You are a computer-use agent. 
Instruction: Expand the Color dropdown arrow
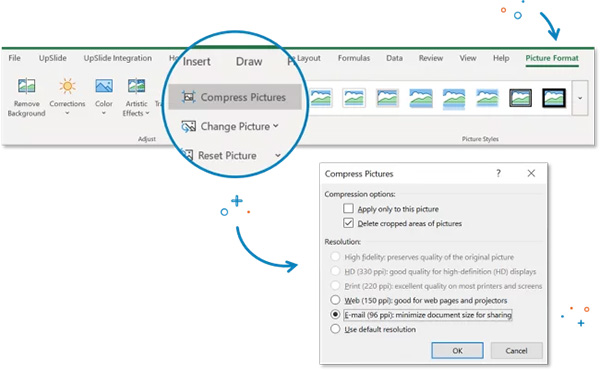[x=104, y=113]
